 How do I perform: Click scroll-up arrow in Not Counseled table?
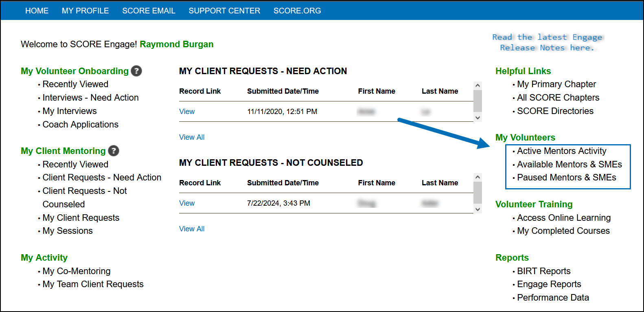[478, 177]
